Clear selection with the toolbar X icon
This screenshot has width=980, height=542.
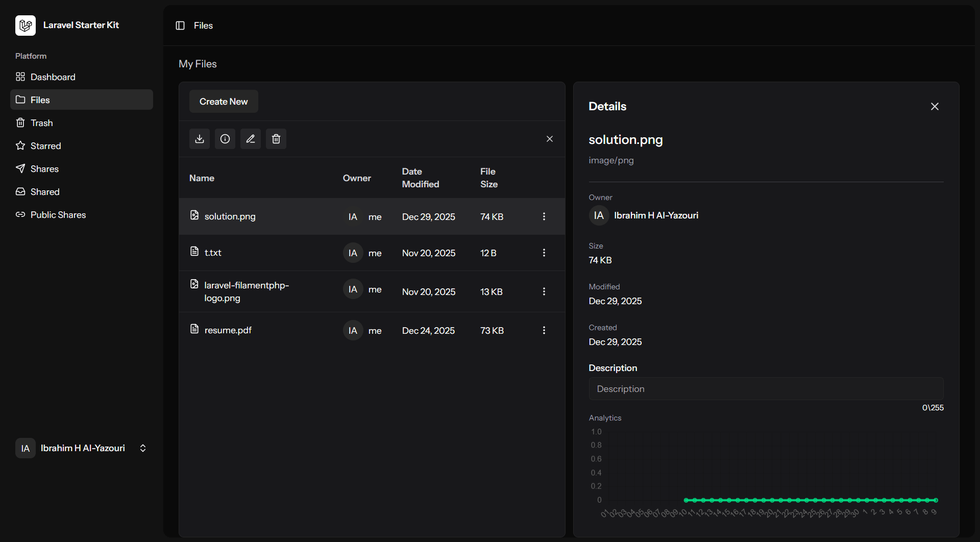[x=550, y=139]
